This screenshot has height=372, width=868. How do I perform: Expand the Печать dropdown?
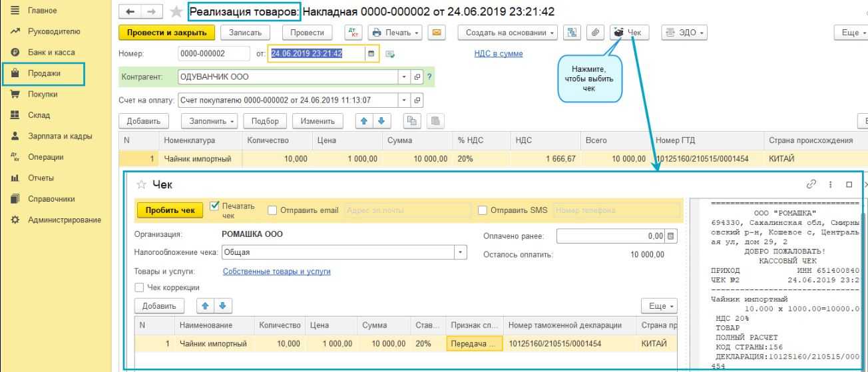point(397,33)
